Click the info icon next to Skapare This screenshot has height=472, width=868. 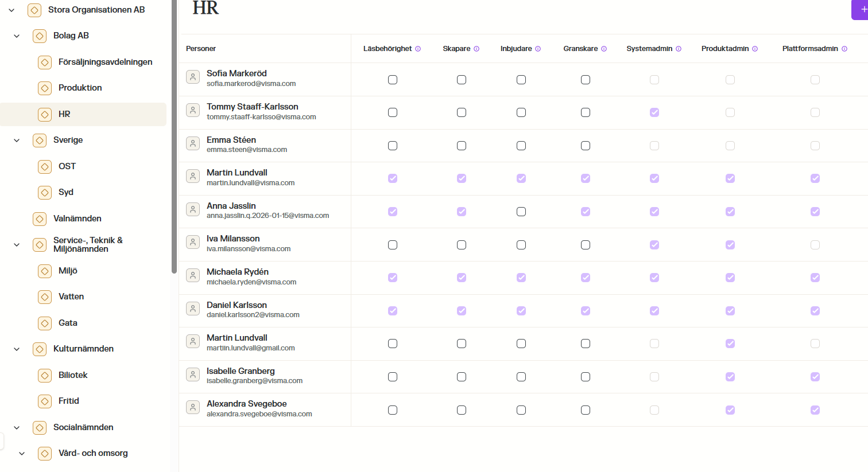476,49
